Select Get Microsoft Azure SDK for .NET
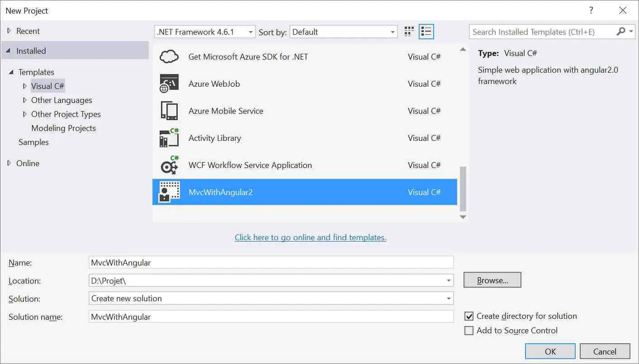This screenshot has width=639, height=364. pos(305,56)
